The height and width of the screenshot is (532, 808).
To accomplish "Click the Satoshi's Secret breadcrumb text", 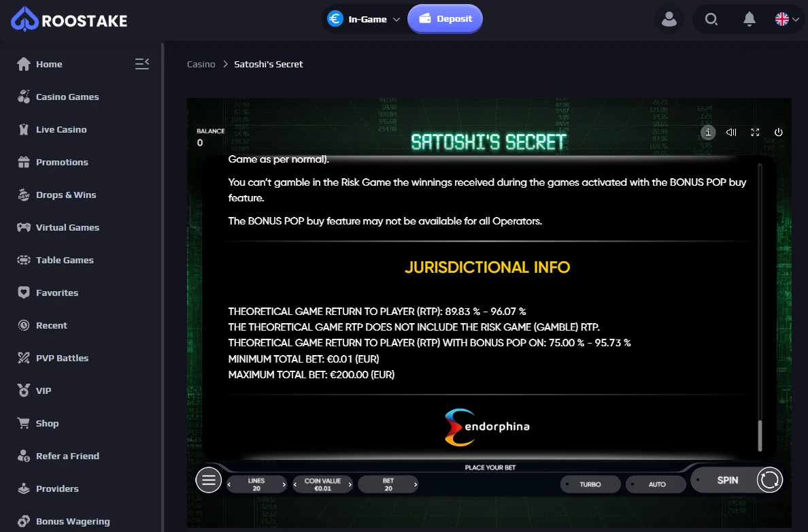I will (269, 64).
